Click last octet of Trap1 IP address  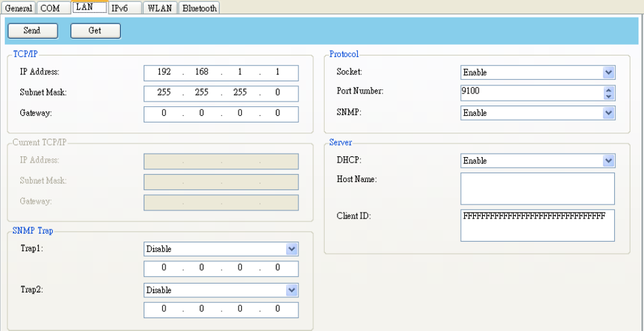point(278,268)
